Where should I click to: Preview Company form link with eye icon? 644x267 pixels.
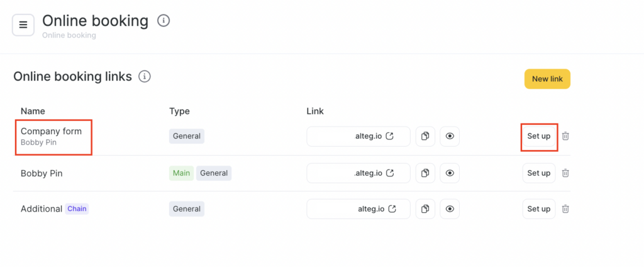pos(449,137)
